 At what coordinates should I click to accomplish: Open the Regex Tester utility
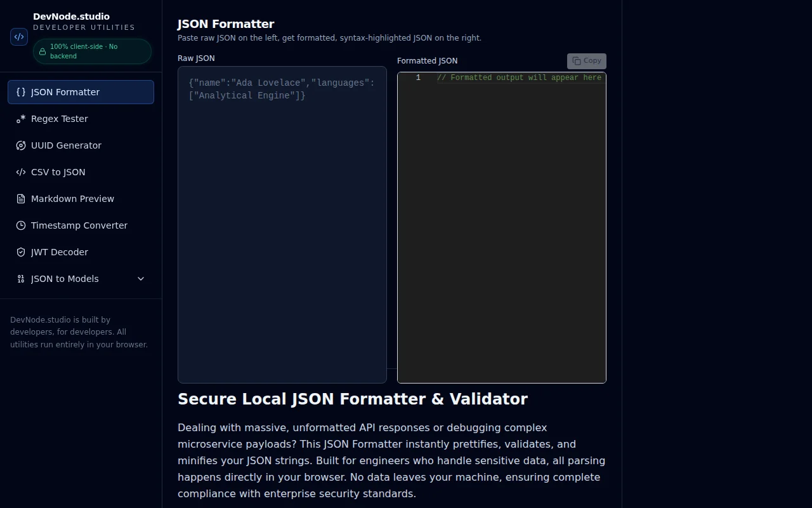[x=81, y=119]
